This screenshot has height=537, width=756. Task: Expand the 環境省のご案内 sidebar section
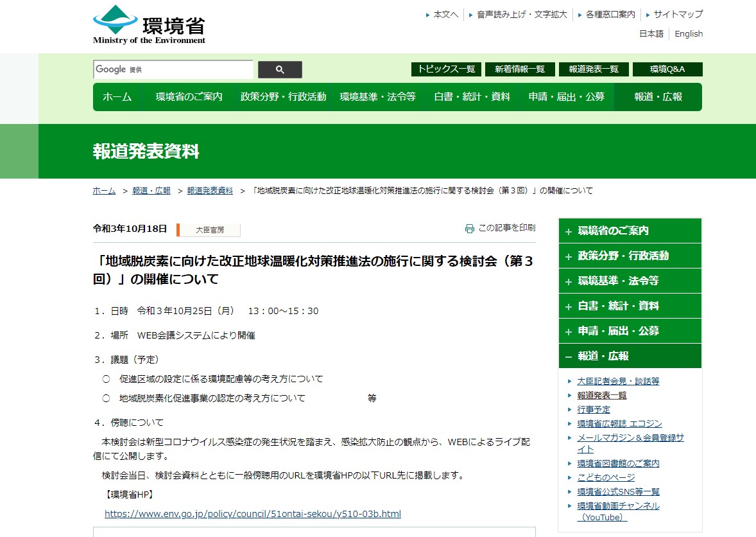[630, 231]
